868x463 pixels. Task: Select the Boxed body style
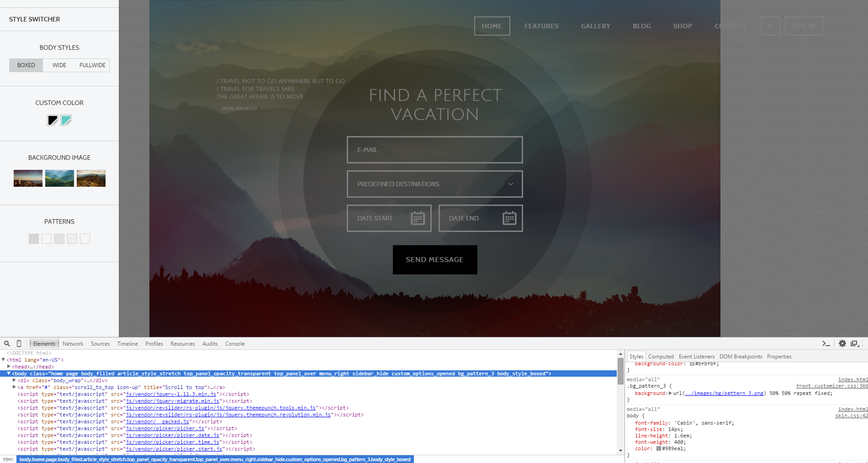pyautogui.click(x=26, y=65)
